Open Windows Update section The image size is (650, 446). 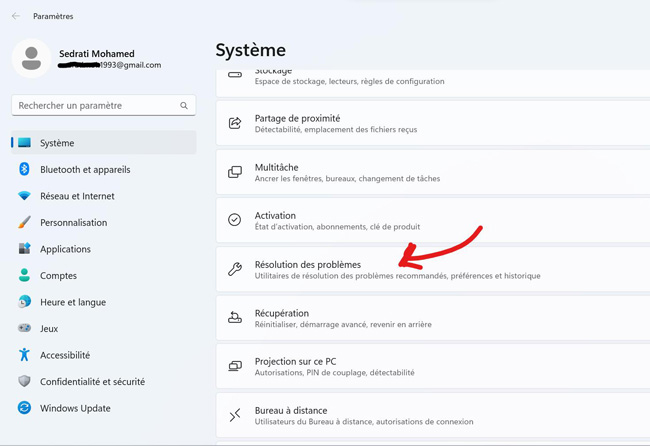[75, 408]
